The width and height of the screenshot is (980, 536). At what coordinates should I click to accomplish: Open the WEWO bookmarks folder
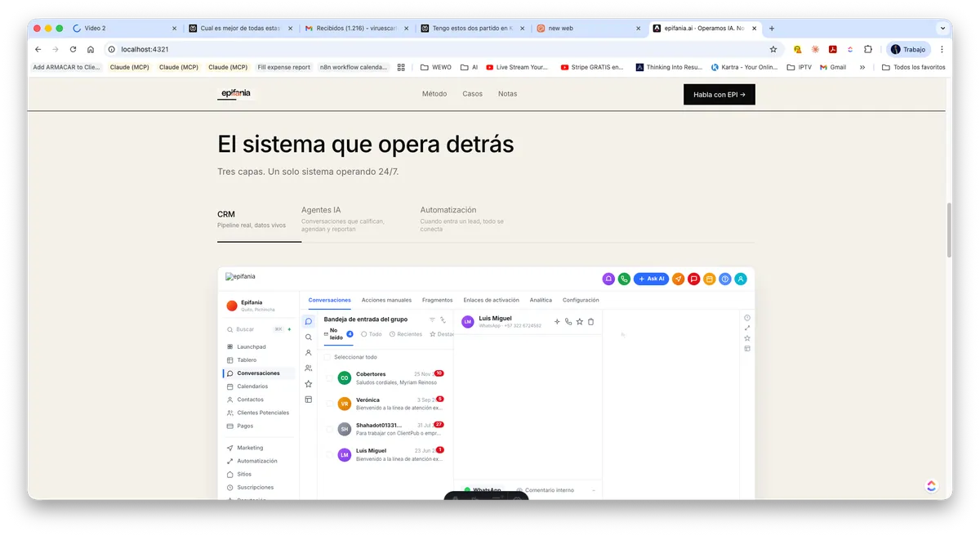pyautogui.click(x=436, y=67)
